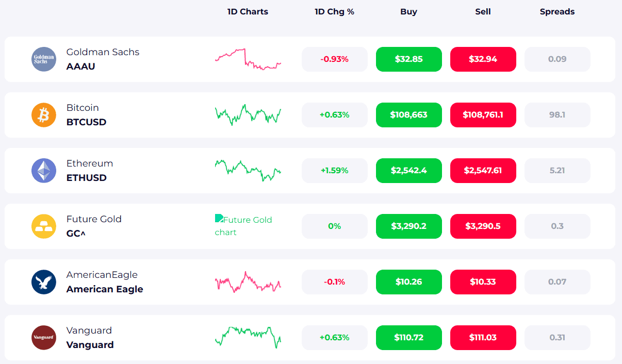This screenshot has width=622, height=364.
Task: Click the Spreads column header
Action: (x=557, y=11)
